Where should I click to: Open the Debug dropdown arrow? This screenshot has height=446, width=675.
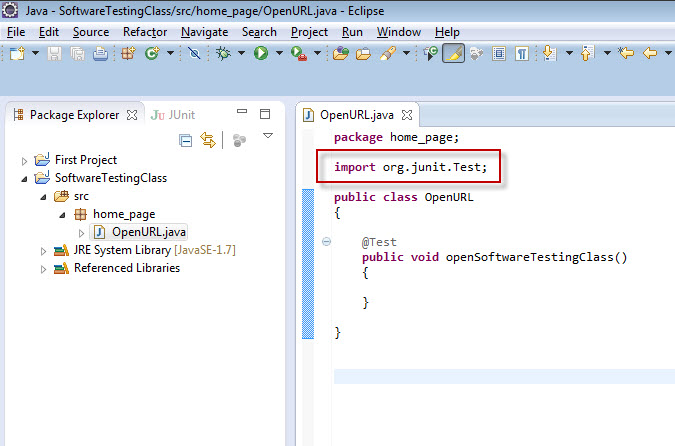pyautogui.click(x=242, y=53)
